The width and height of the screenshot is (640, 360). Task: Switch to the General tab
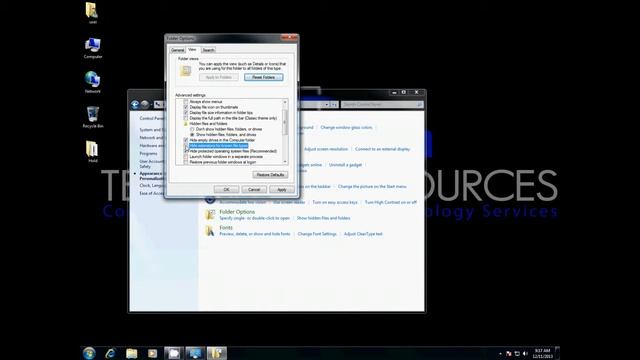point(178,50)
